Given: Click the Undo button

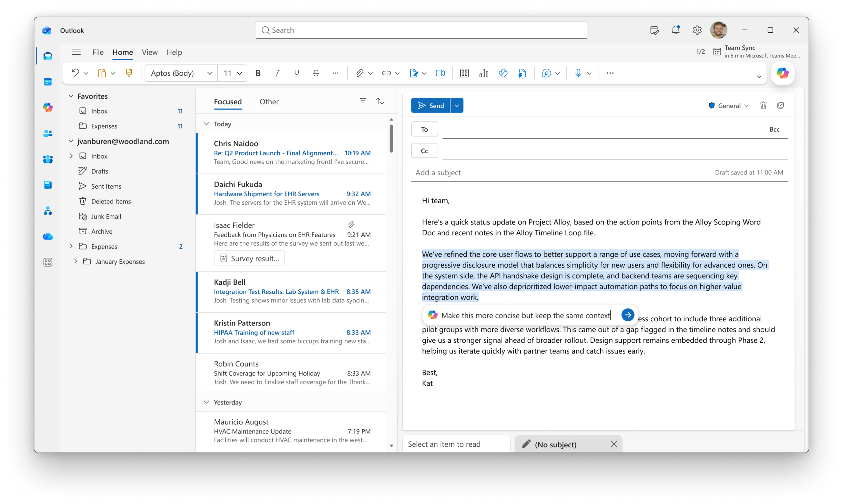Looking at the screenshot, I should (x=75, y=73).
